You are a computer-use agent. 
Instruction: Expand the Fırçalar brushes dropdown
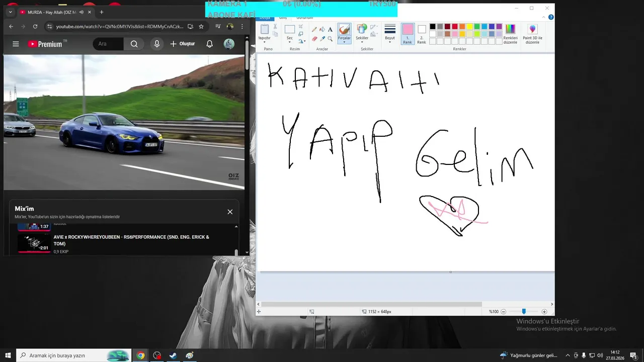(344, 42)
